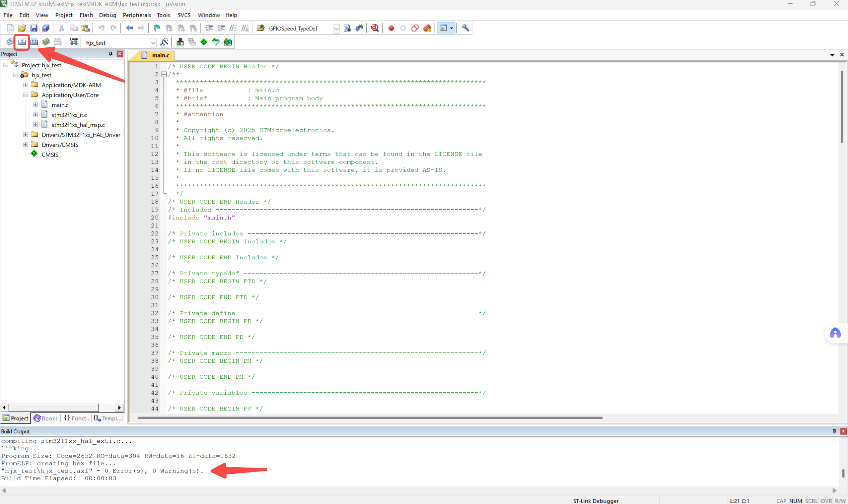This screenshot has height=504, width=848.
Task: Click the Rebuild all target files icon
Action: click(34, 42)
